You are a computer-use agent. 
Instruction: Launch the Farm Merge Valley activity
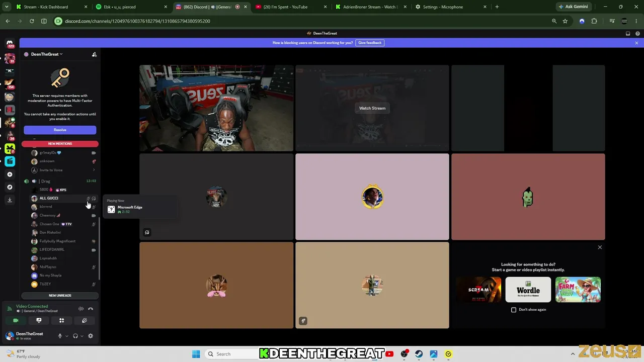click(x=578, y=290)
